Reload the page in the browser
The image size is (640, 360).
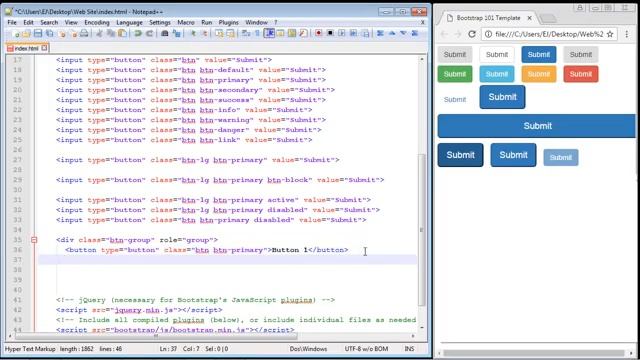pyautogui.click(x=472, y=34)
